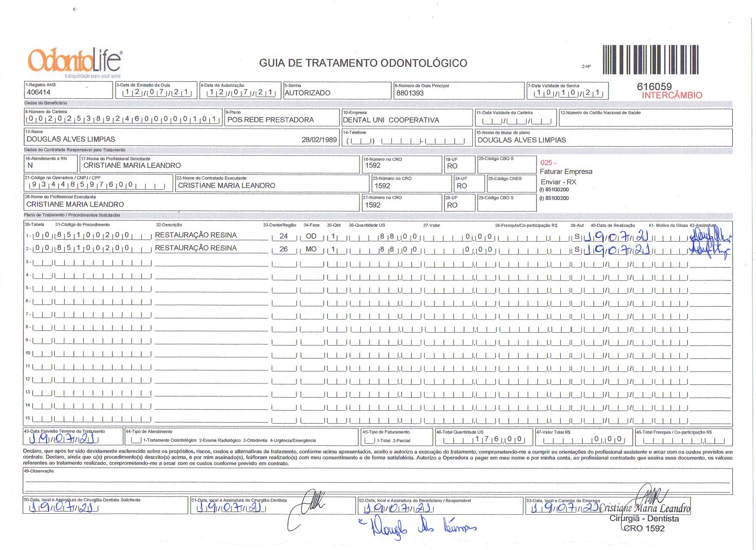Select tooth number 26 in row 2
The image size is (756, 550).
pos(284,249)
